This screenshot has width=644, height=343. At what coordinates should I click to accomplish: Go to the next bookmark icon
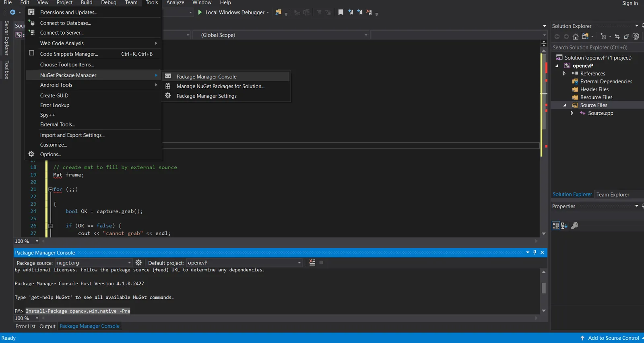[x=360, y=12]
